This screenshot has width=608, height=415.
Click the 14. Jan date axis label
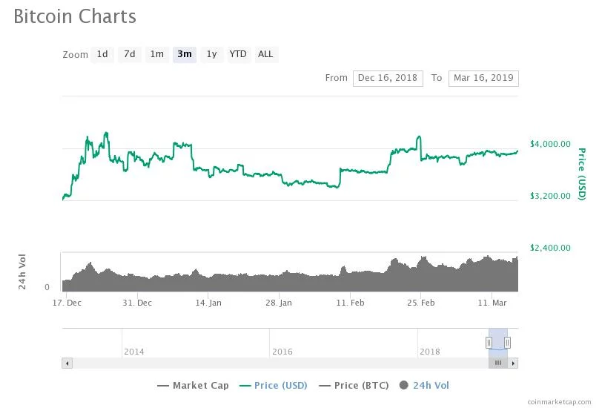pos(208,303)
